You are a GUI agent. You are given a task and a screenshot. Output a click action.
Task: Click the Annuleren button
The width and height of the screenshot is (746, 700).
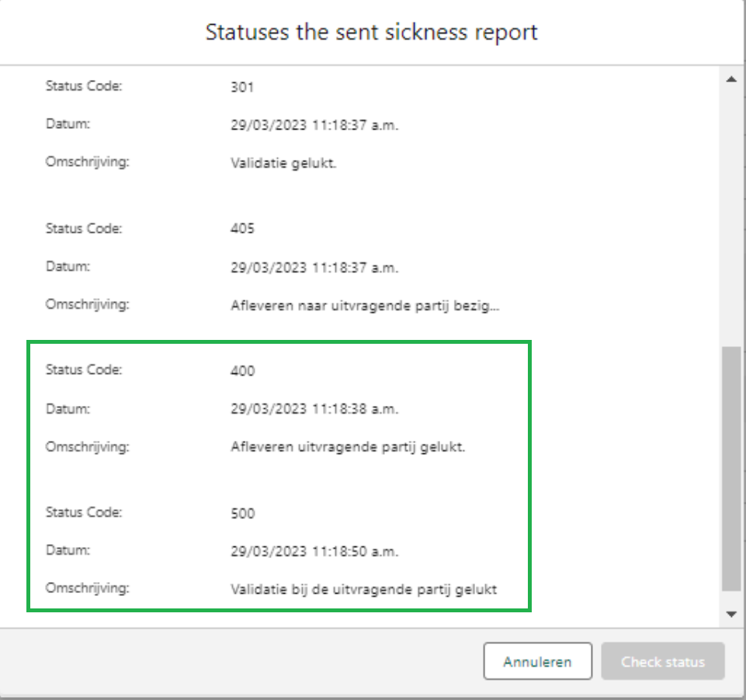(x=538, y=661)
